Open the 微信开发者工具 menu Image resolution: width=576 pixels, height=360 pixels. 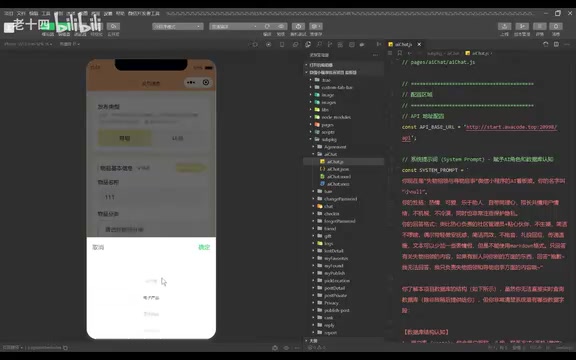(144, 13)
